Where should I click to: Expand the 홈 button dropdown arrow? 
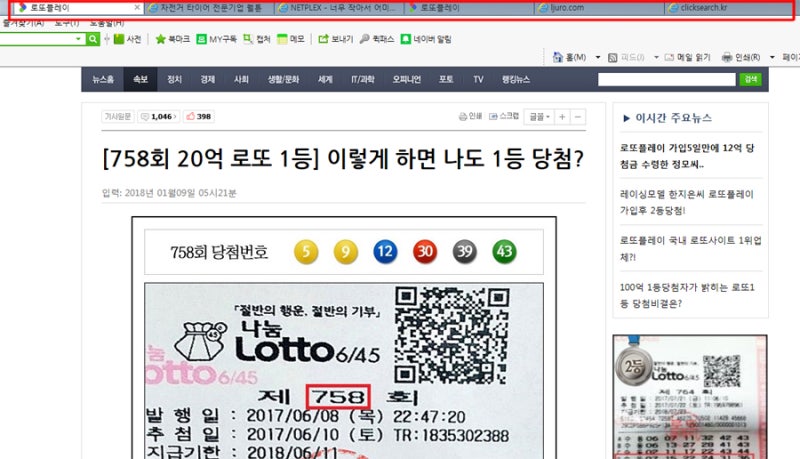(598, 58)
